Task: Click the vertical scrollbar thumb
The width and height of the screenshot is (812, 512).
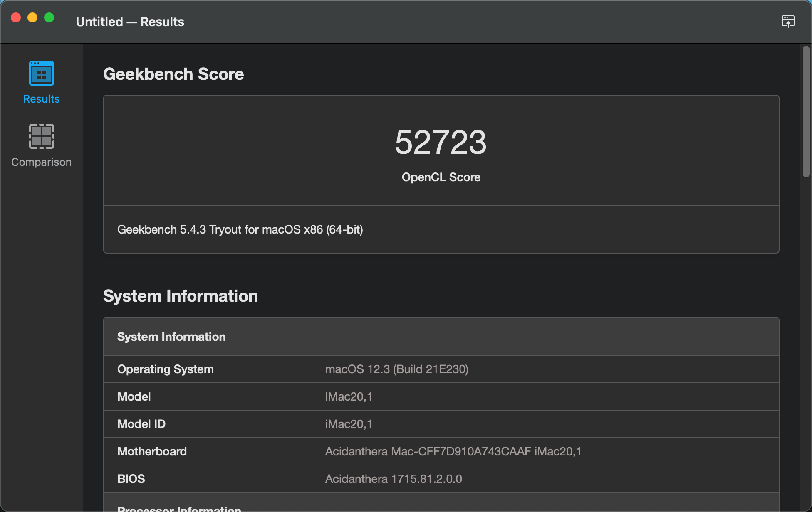Action: [x=806, y=111]
